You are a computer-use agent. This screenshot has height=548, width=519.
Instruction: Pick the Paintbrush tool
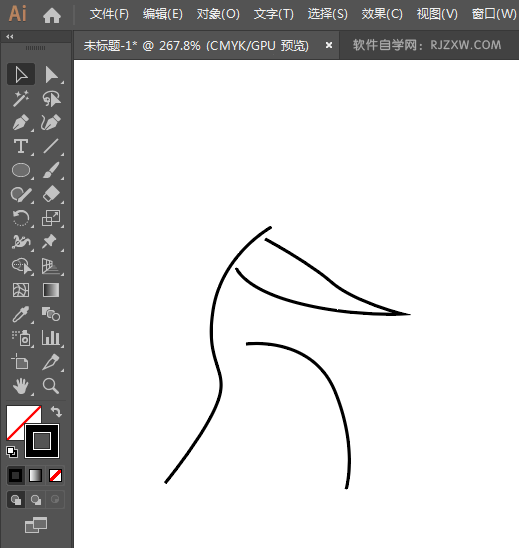click(x=51, y=170)
